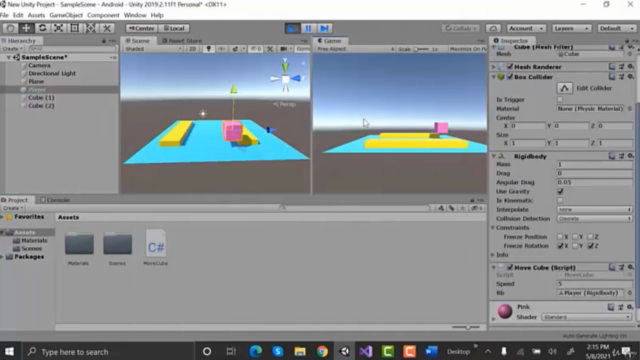Screen dimensions: 640x360
Task: Toggle the Is Kinematic checkbox
Action: pos(560,200)
